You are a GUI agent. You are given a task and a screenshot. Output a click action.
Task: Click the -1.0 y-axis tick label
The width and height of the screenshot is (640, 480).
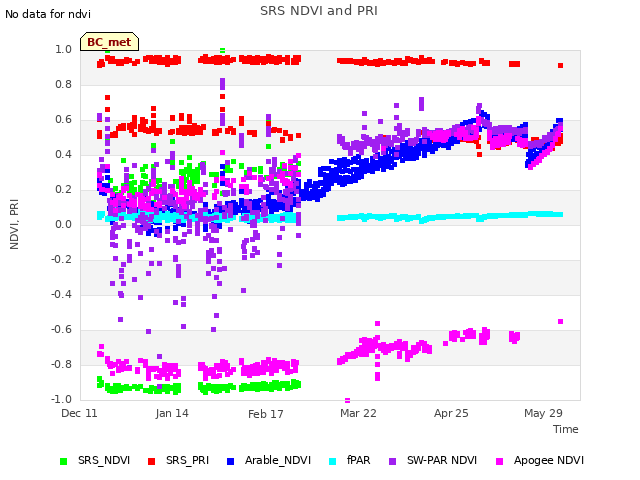pos(61,399)
